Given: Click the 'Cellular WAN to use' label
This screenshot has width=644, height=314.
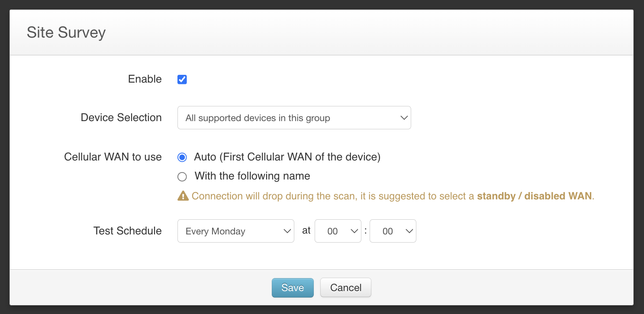Looking at the screenshot, I should [x=113, y=157].
